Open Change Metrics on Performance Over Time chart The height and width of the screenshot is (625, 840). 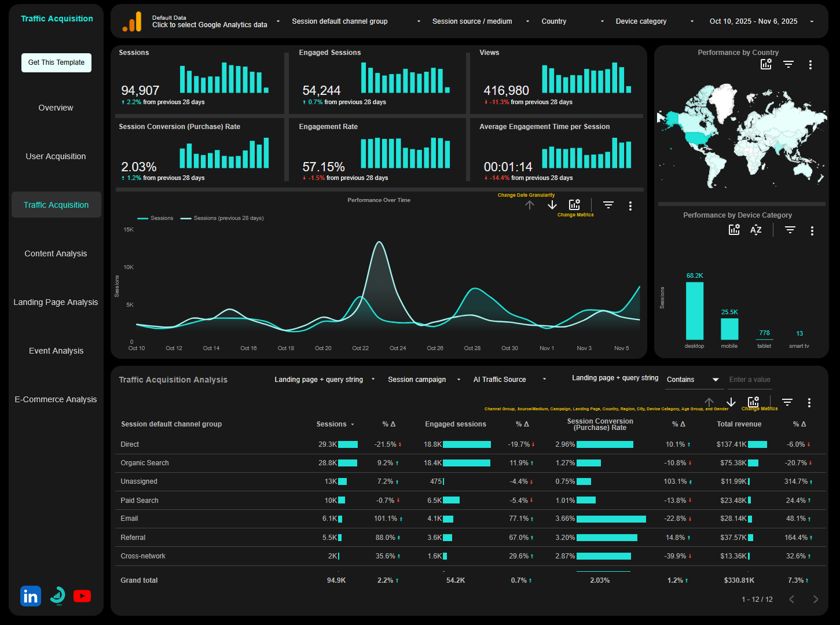574,204
